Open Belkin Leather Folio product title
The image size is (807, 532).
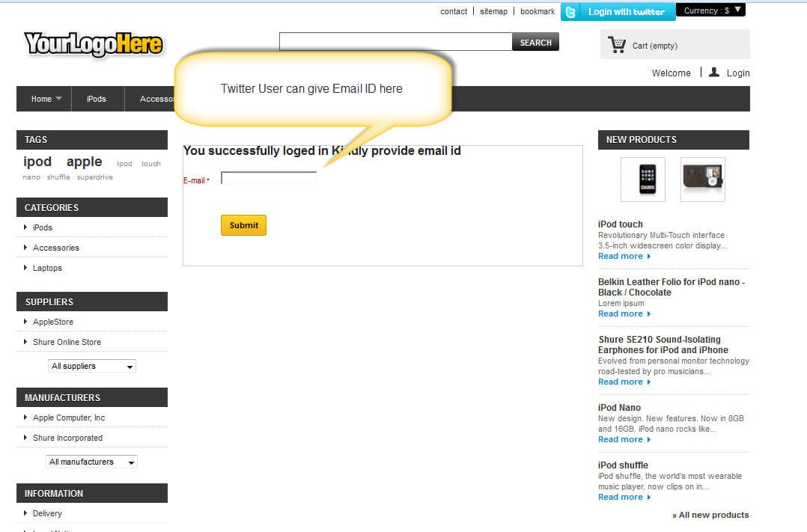pyautogui.click(x=671, y=287)
